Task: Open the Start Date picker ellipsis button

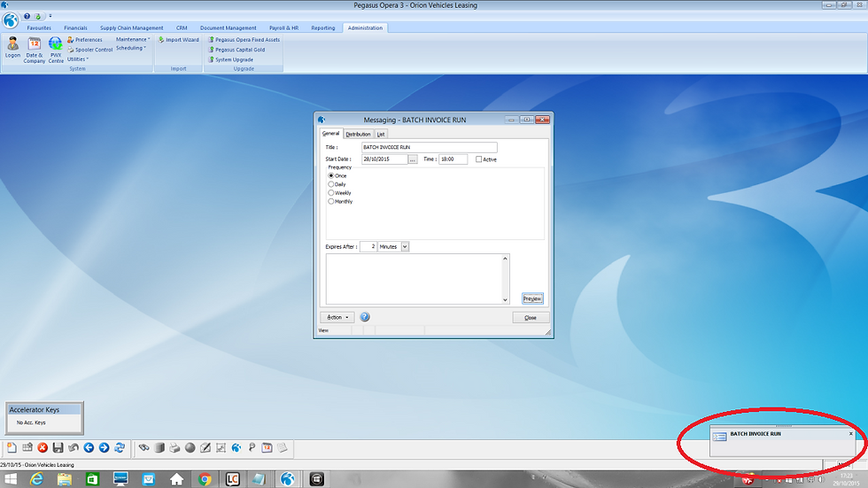Action: (413, 159)
